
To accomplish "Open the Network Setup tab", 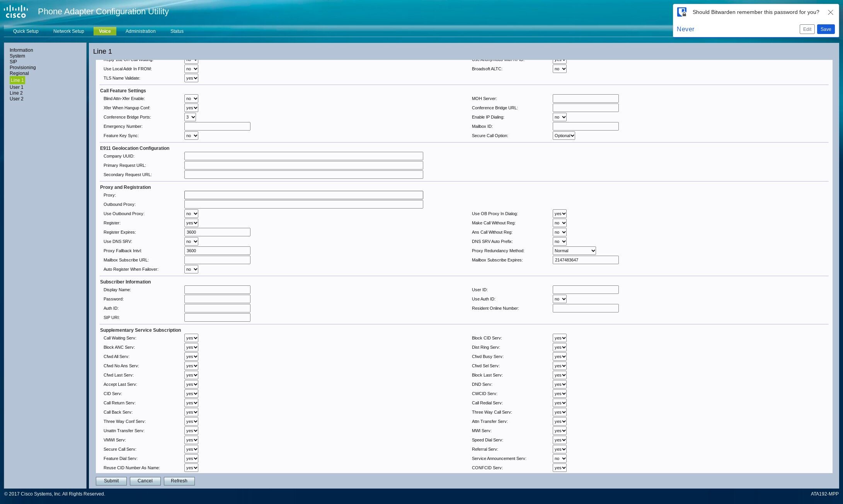I will click(x=69, y=31).
